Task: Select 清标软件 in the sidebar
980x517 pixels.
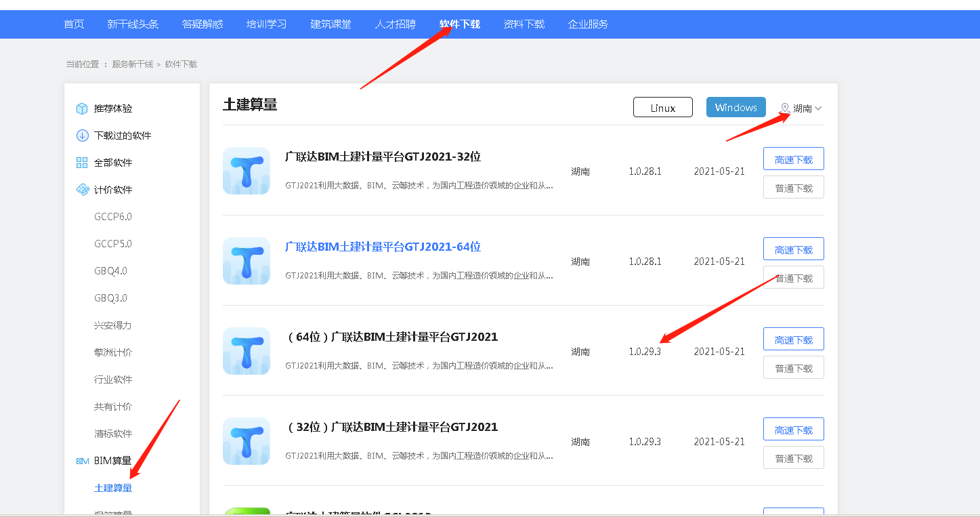Action: pos(113,434)
